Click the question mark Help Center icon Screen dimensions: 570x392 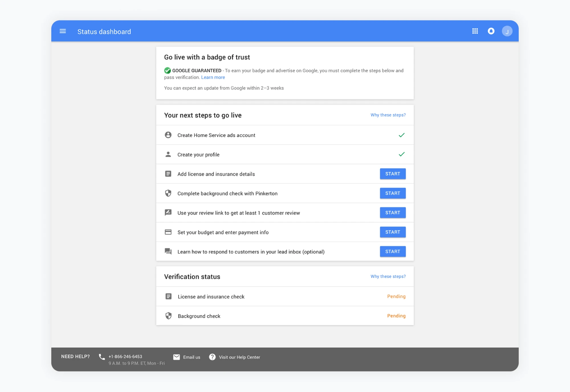click(212, 357)
